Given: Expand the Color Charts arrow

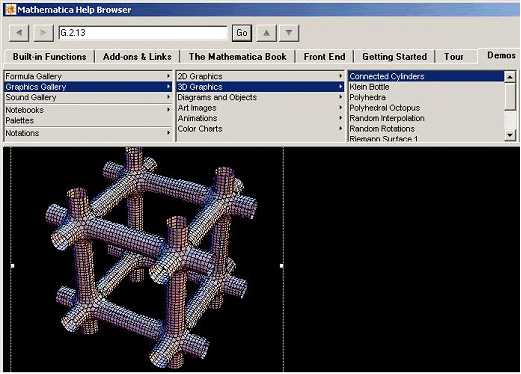Looking at the screenshot, I should pyautogui.click(x=340, y=129).
